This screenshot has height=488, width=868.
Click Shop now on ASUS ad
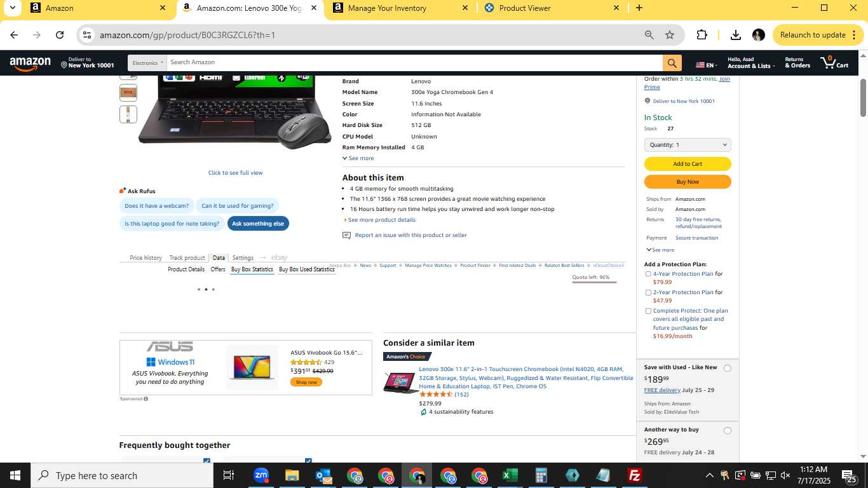tap(306, 383)
